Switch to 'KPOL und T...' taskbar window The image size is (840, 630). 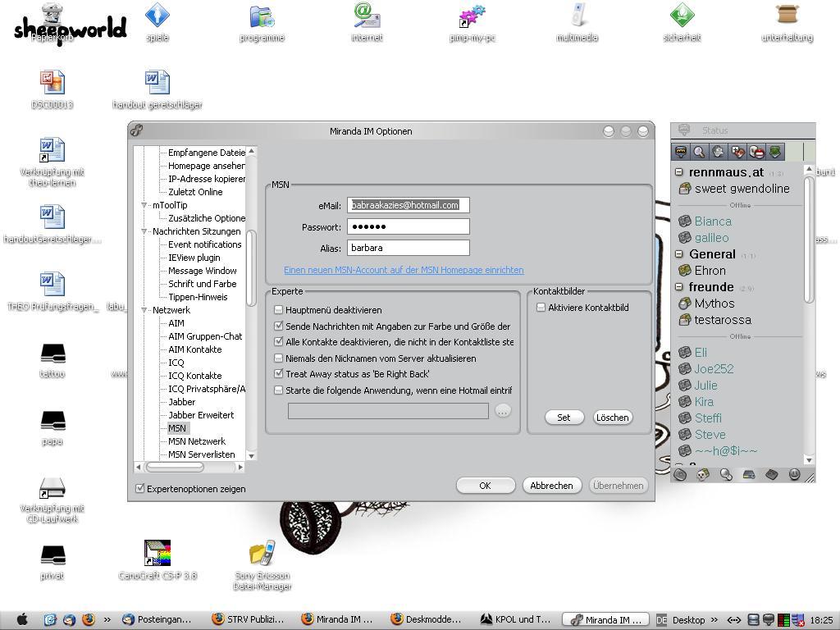point(516,620)
